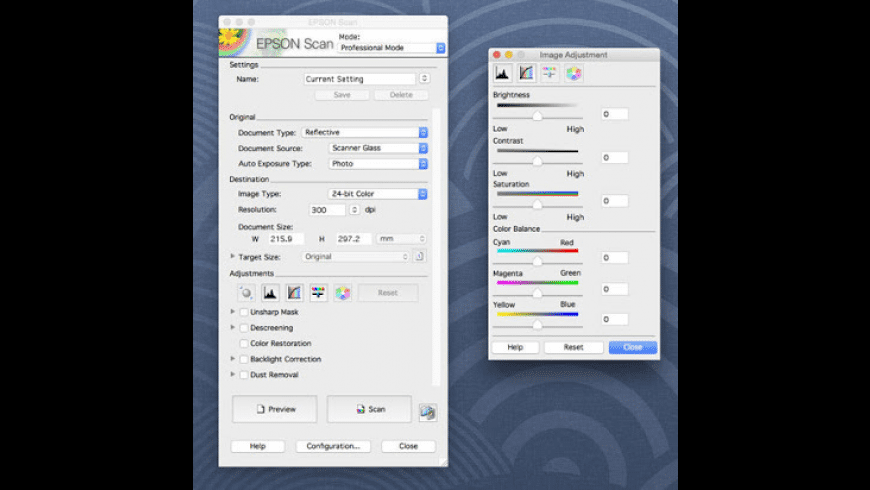The width and height of the screenshot is (870, 490).
Task: Click Auto Exposure icon in Adjustments
Action: [x=246, y=292]
